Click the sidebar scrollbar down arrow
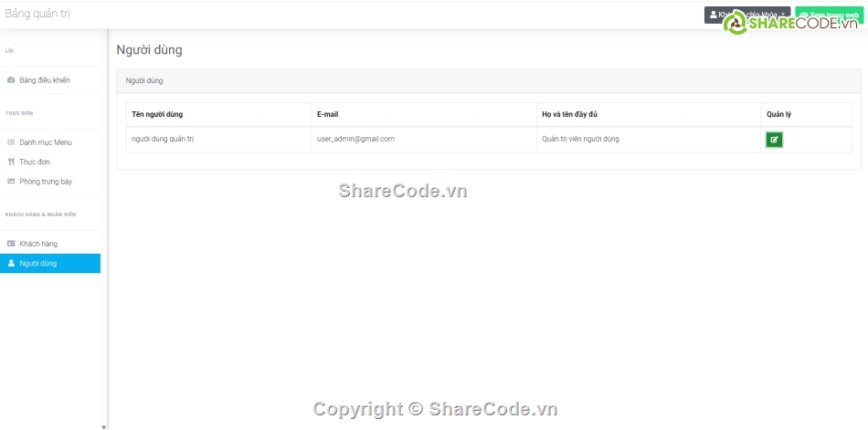Image resolution: width=868 pixels, height=430 pixels. 103,426
